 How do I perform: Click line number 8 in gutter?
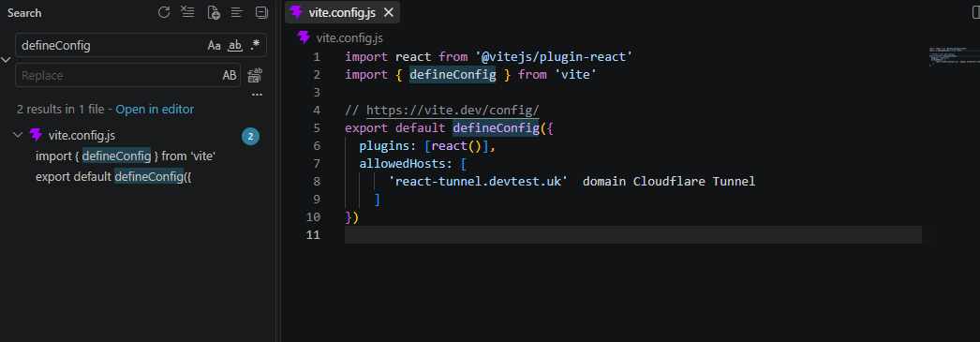(317, 182)
